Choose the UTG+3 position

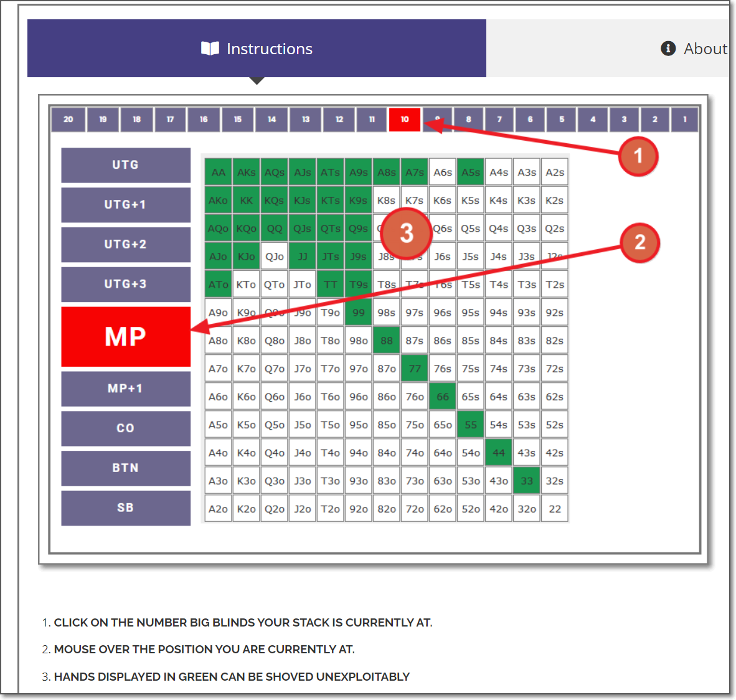[125, 284]
